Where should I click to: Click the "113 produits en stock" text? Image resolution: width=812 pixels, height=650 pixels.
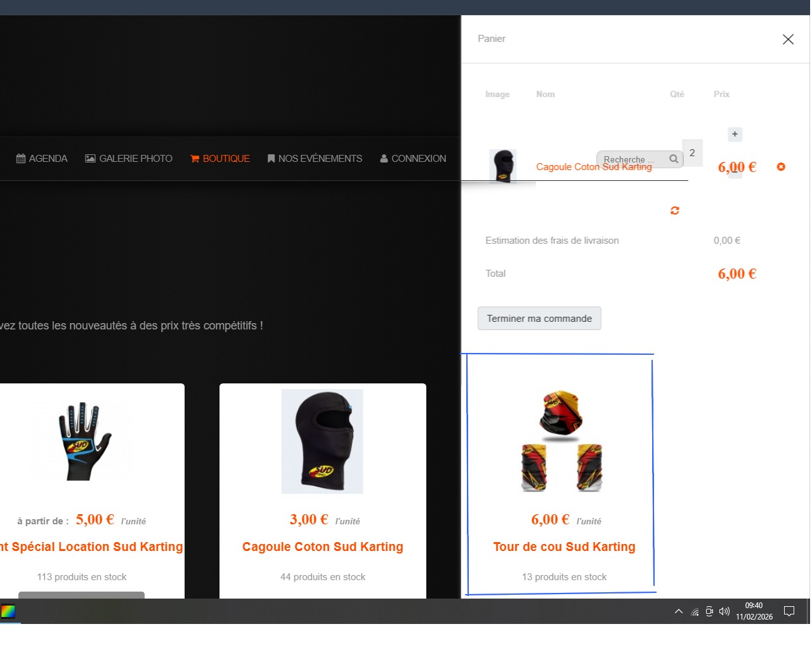(82, 577)
